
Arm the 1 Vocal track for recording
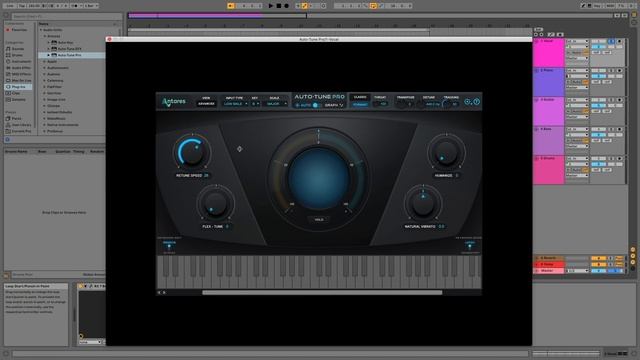pyautogui.click(x=619, y=42)
